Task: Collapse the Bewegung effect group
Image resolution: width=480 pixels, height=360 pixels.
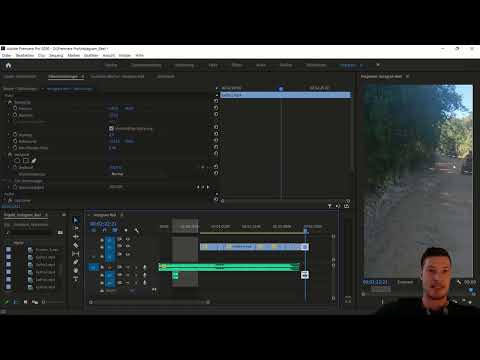Action: point(5,102)
